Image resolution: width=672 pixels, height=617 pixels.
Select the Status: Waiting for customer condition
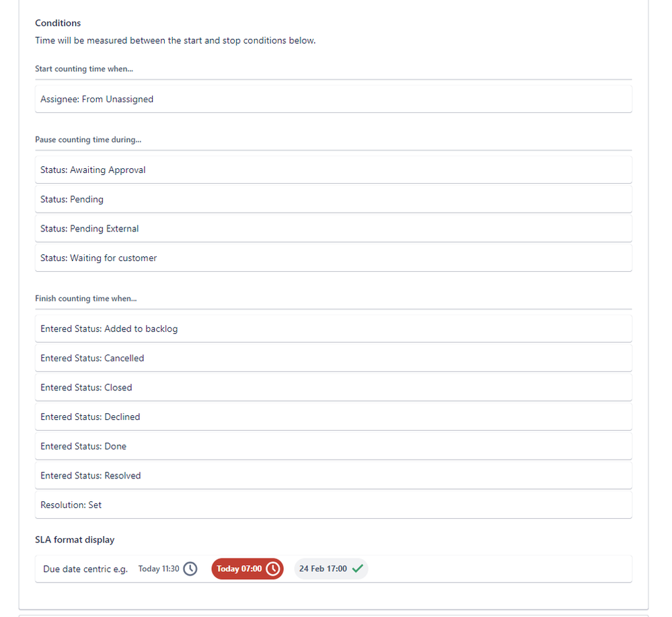(x=334, y=257)
